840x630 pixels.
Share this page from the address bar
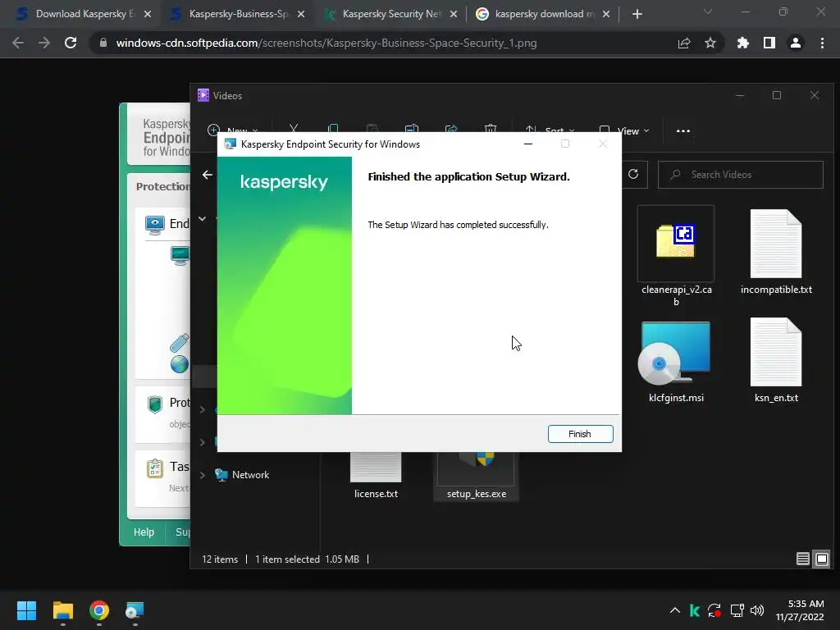[684, 43]
